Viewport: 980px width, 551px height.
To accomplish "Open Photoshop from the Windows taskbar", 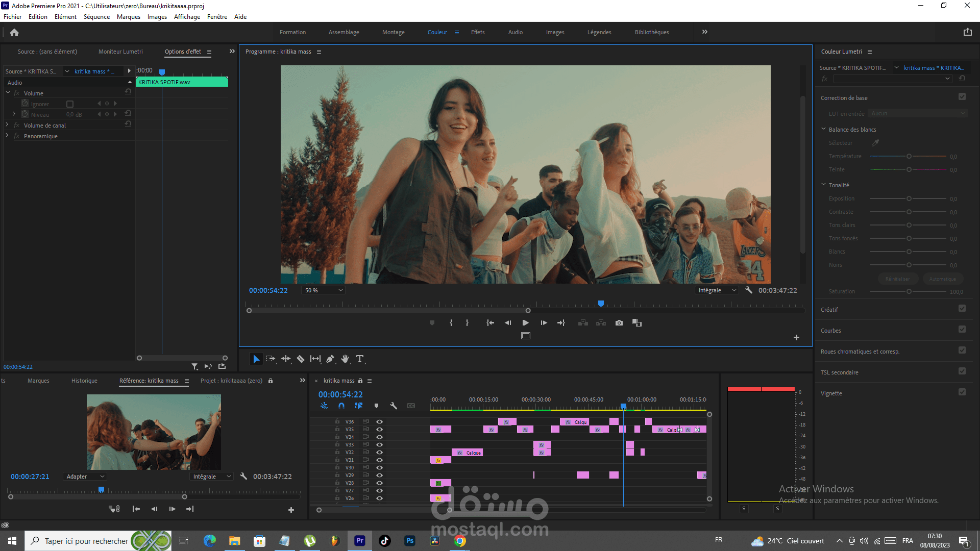I will [x=410, y=541].
